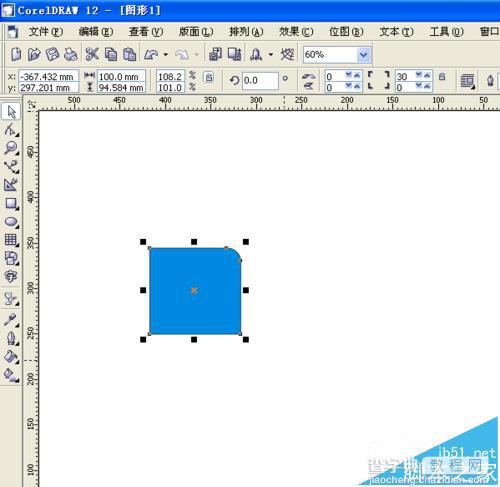Viewport: 500px width, 487px height.
Task: Click the Wrap Paragraph Text icon
Action: point(467,81)
